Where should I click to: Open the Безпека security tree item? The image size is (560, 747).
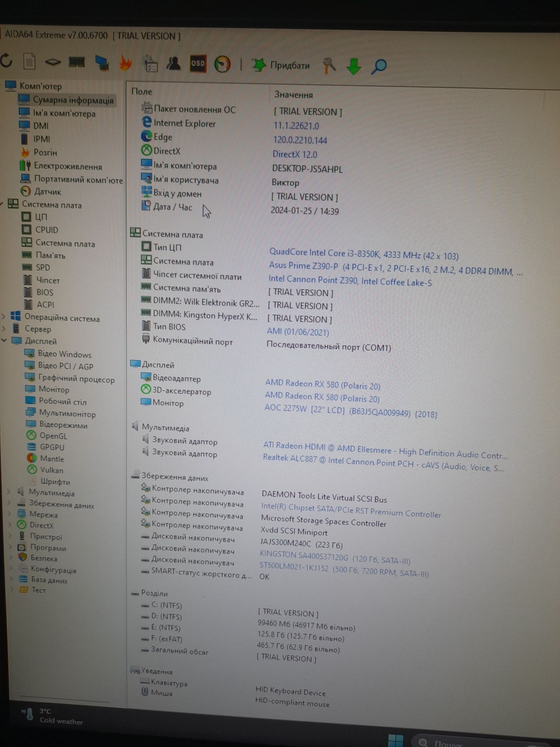[x=38, y=558]
